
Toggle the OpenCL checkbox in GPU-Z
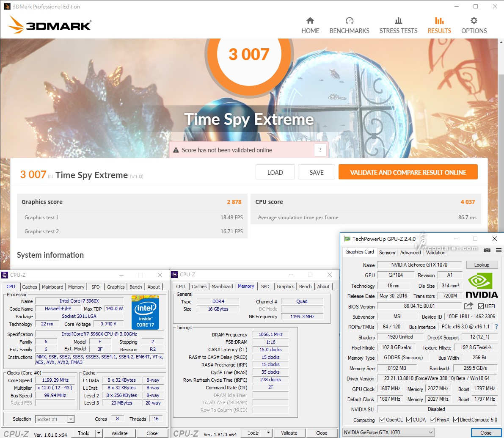[382, 419]
